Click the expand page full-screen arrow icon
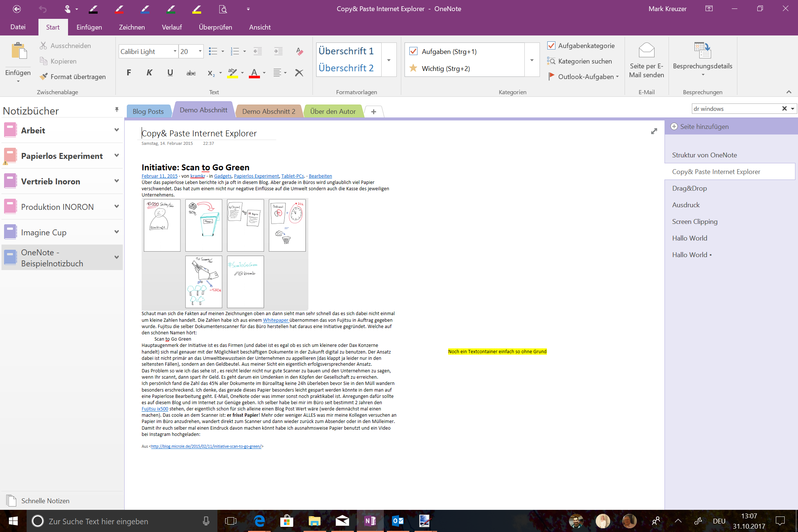 coord(654,131)
